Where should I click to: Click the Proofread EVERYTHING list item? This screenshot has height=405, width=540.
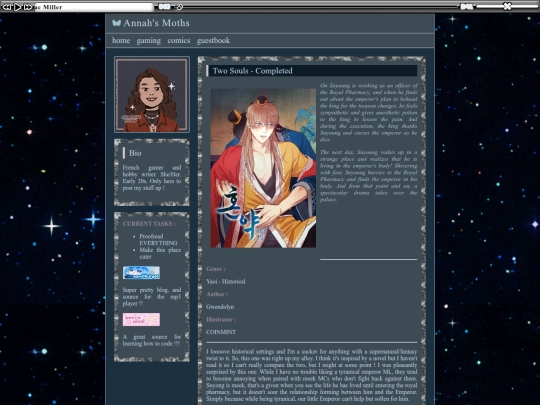[x=158, y=240]
